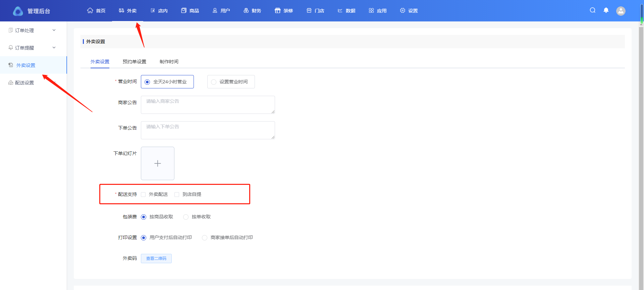Expand the 订单提醒 sidebar chevron
Image resolution: width=644 pixels, height=290 pixels.
54,48
